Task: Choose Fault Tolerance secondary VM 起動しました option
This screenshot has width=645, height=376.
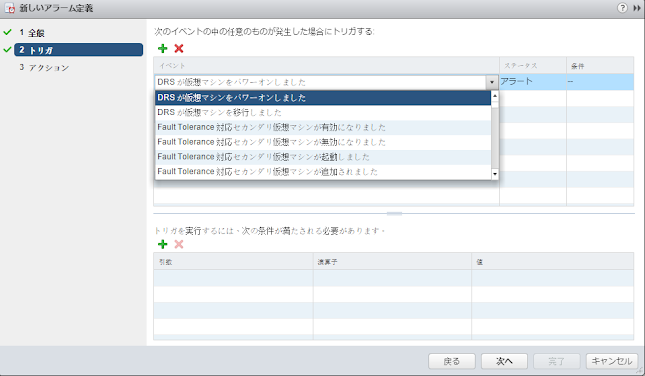Action: (x=323, y=157)
